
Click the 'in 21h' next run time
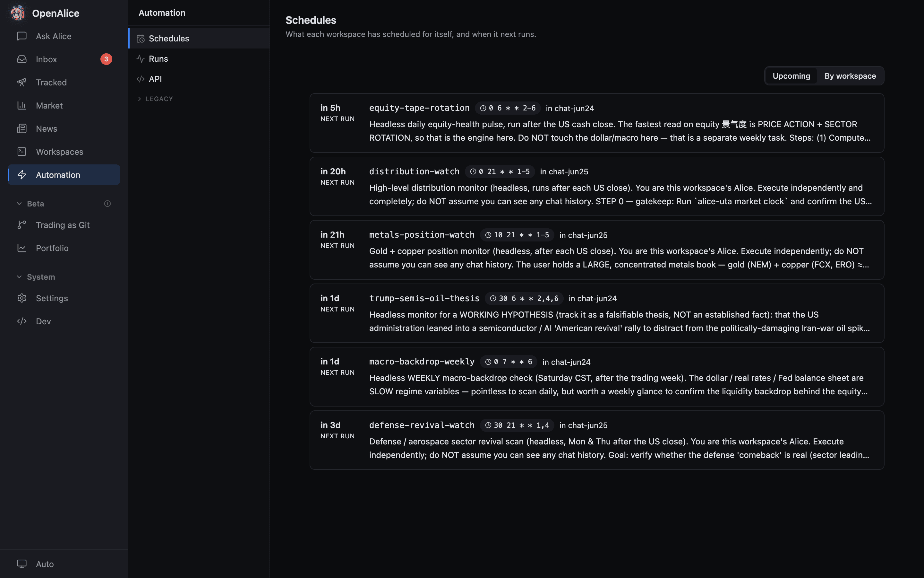(332, 235)
